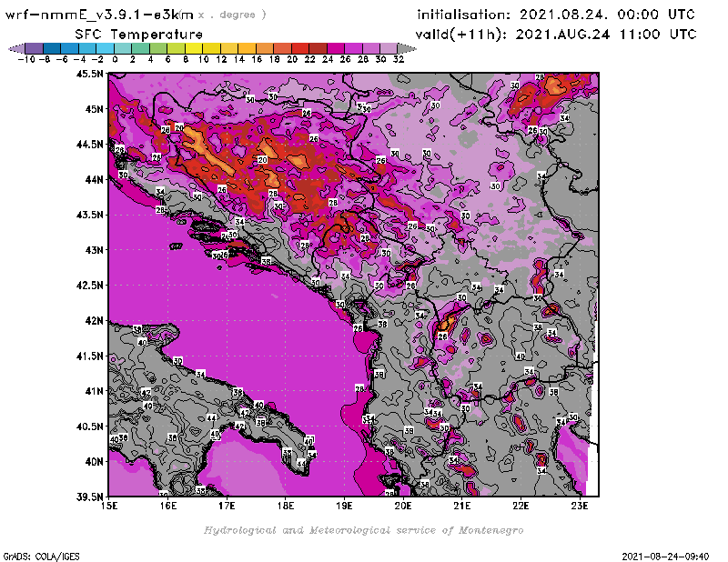This screenshot has height=562, width=728.
Task: Select the 'initialisation: 2021.08.24. 00:00 UTC' text
Action: [556, 15]
